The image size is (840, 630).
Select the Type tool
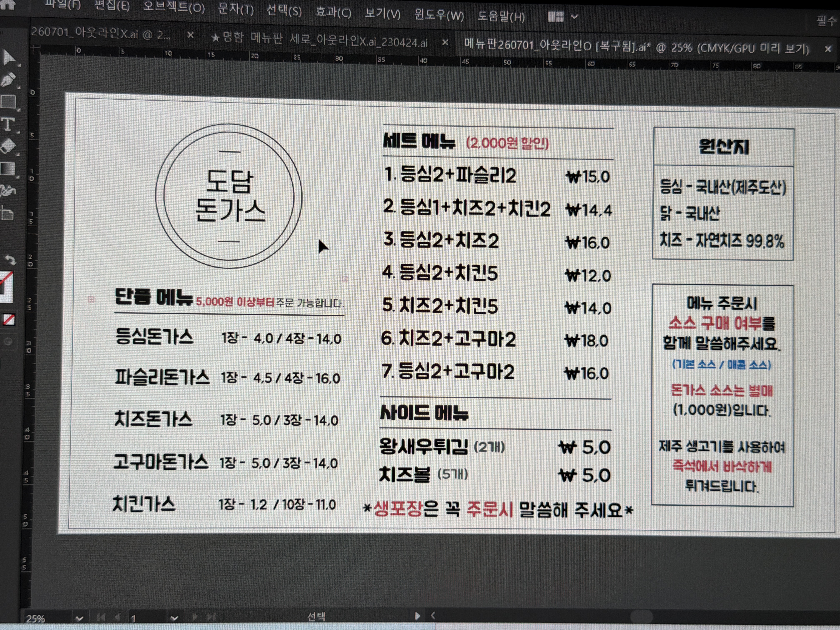pyautogui.click(x=7, y=124)
